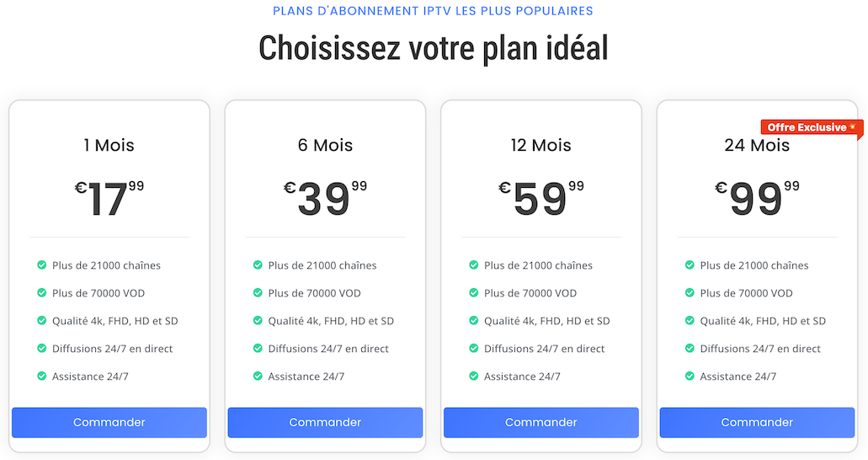Click the Offre Exclusive red badge

tap(812, 128)
